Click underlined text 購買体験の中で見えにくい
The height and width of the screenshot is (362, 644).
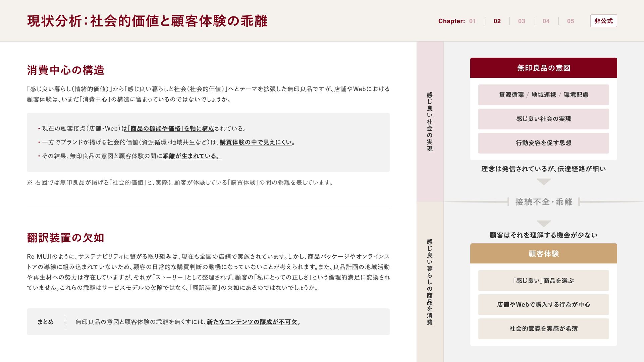tap(256, 142)
